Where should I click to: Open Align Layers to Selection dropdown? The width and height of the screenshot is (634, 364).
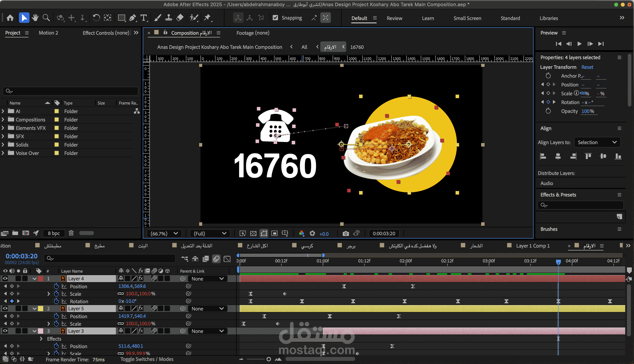(x=597, y=142)
